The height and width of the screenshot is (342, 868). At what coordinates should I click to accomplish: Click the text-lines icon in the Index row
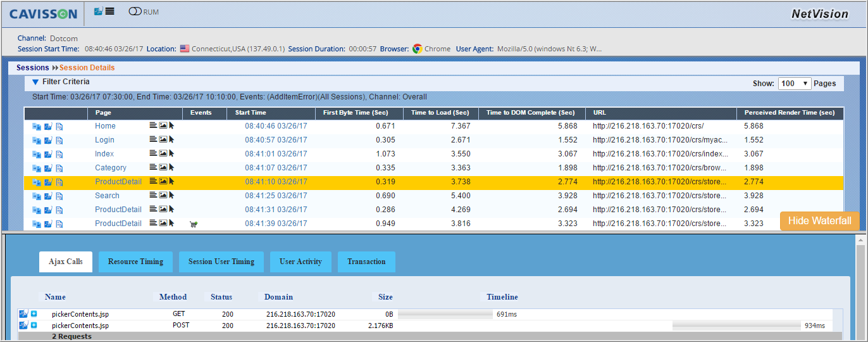[153, 153]
